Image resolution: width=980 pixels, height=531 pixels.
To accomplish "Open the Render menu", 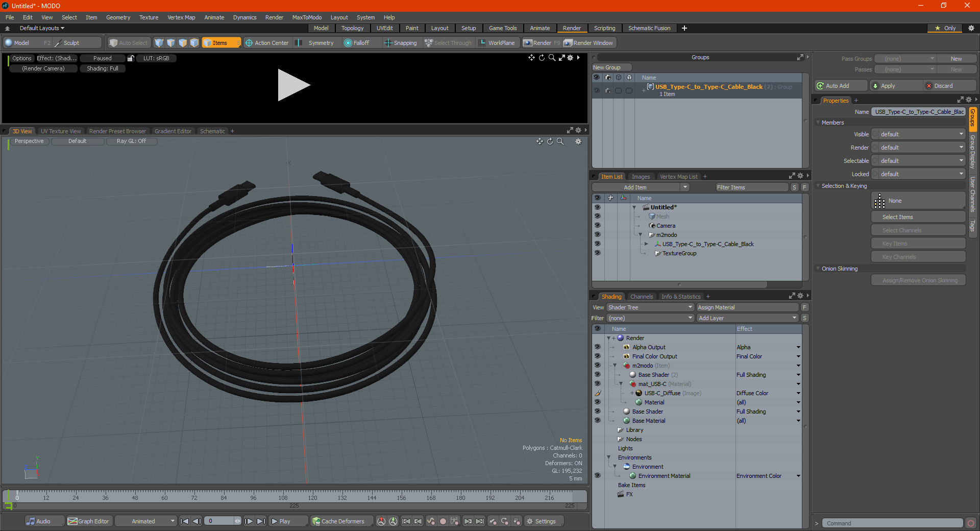I will (274, 17).
